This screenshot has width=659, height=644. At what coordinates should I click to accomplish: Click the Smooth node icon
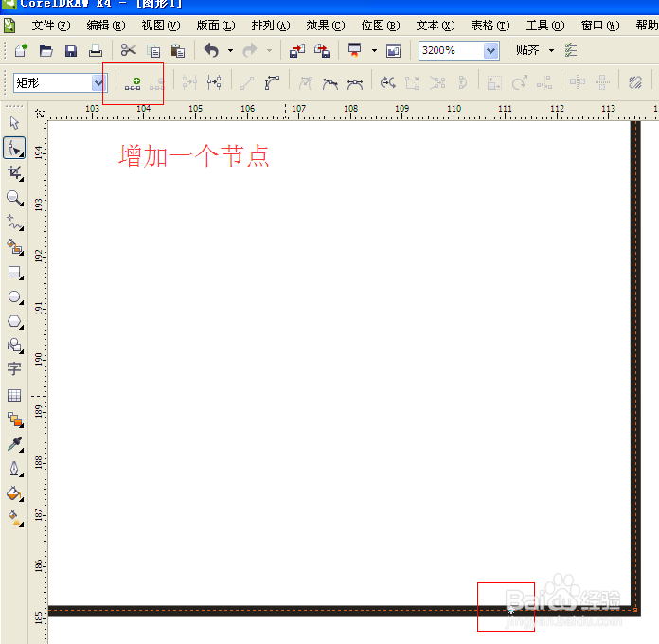(x=330, y=83)
